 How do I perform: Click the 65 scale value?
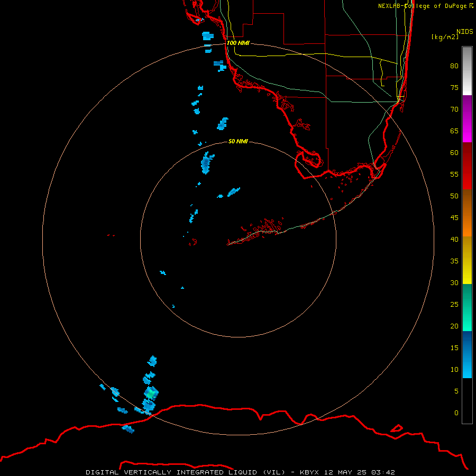454,131
